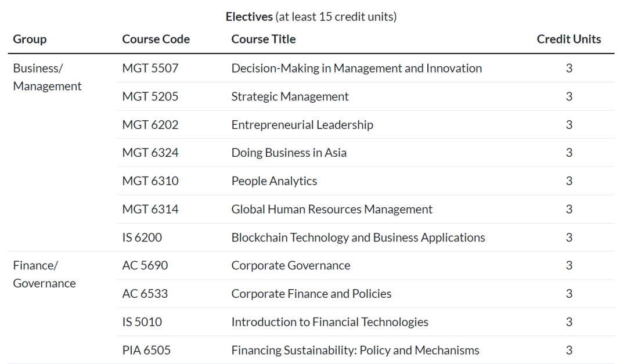The width and height of the screenshot is (627, 364).
Task: Click Blockchain Technology and Business Applications title
Action: tap(358, 237)
